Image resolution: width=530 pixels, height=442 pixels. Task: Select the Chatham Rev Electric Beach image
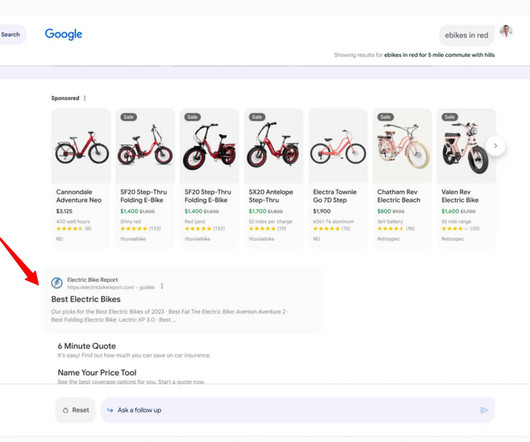point(402,146)
